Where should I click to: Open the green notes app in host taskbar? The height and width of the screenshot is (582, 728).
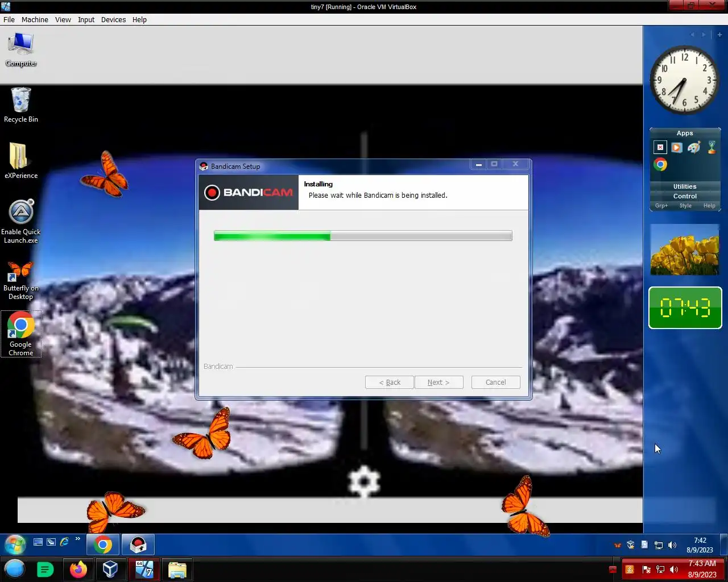(x=45, y=569)
